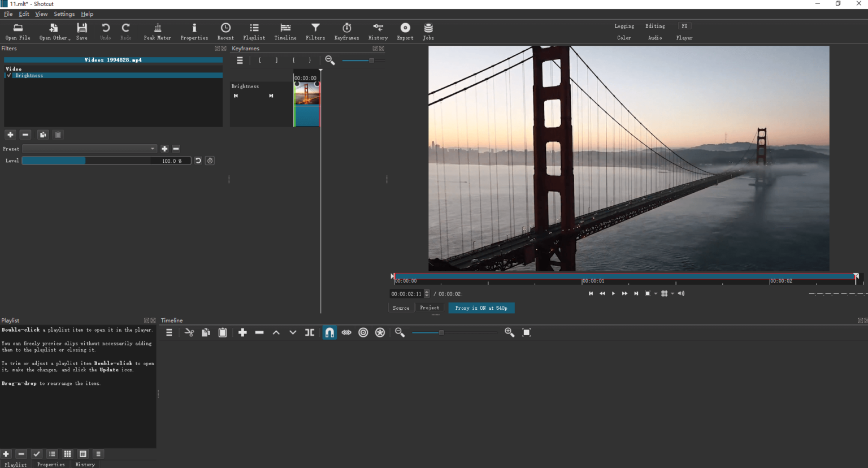Show the Peak Meter panel
868x468 pixels.
point(157,31)
